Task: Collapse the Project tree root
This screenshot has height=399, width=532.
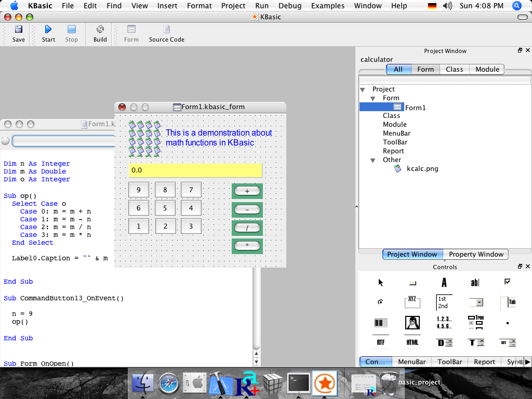Action: (x=363, y=89)
